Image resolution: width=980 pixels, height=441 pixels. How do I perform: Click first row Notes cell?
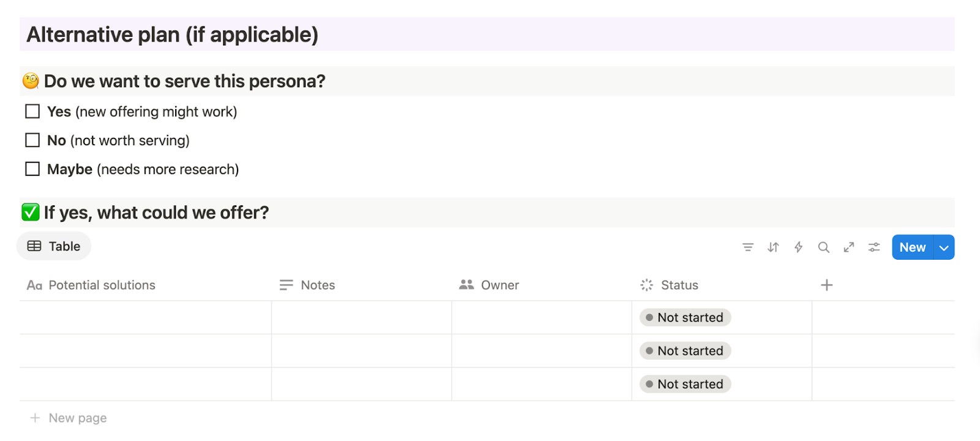(x=361, y=317)
